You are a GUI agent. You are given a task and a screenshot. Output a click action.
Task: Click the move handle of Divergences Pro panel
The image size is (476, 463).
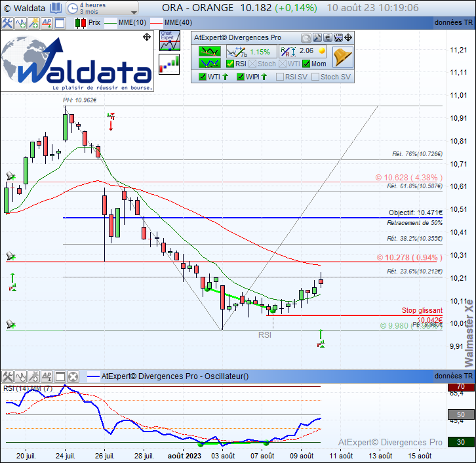pyautogui.click(x=348, y=37)
